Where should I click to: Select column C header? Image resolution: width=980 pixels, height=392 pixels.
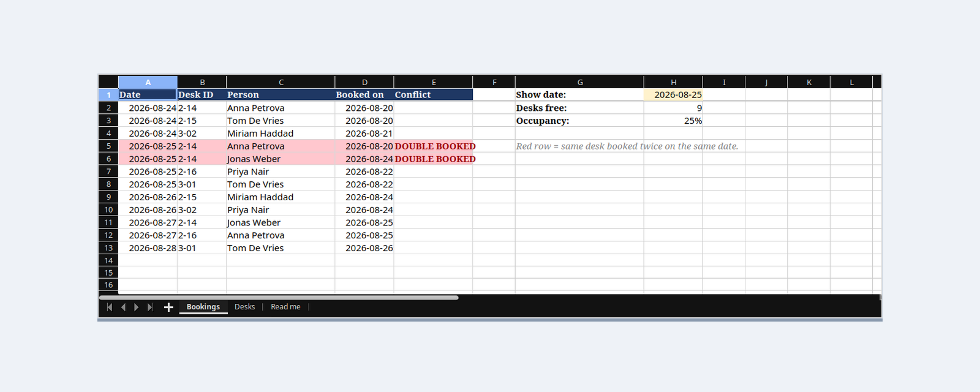pos(281,82)
